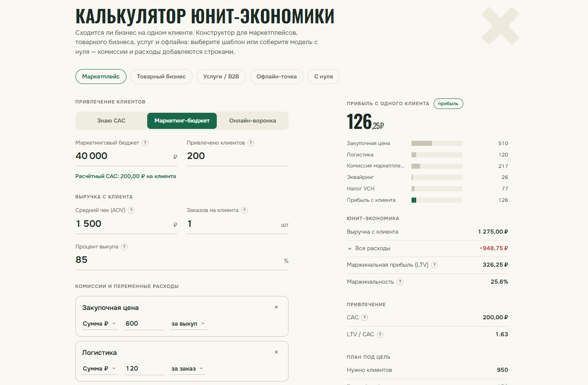Edit the Средний чек field 1 500
The height and width of the screenshot is (385, 588).
point(126,224)
